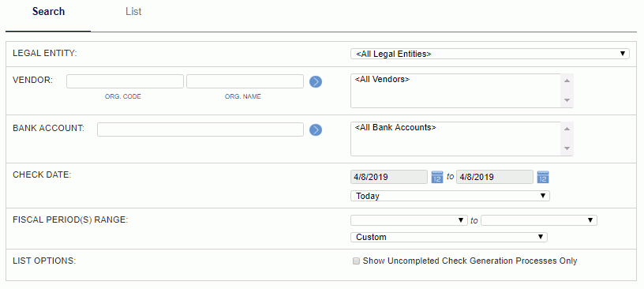Select the Search tab
Screen dimensions: 644x289
[x=48, y=12]
